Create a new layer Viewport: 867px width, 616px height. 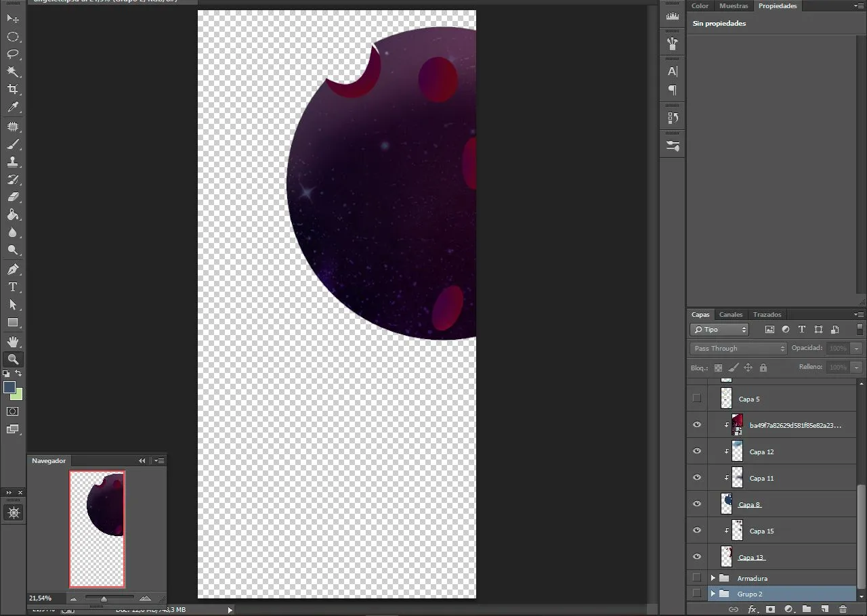point(824,609)
